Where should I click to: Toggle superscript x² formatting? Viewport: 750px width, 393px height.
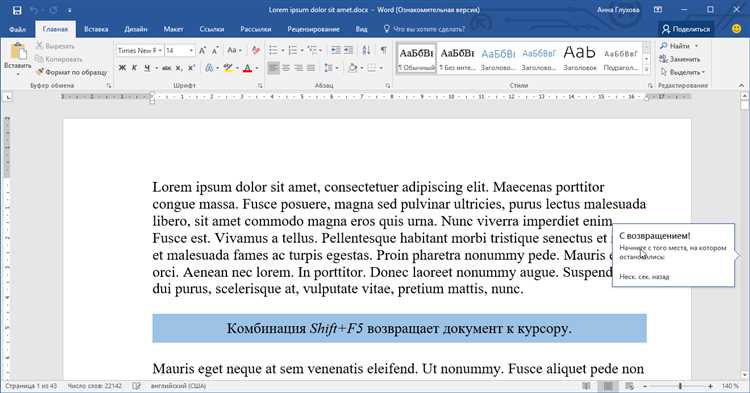191,68
